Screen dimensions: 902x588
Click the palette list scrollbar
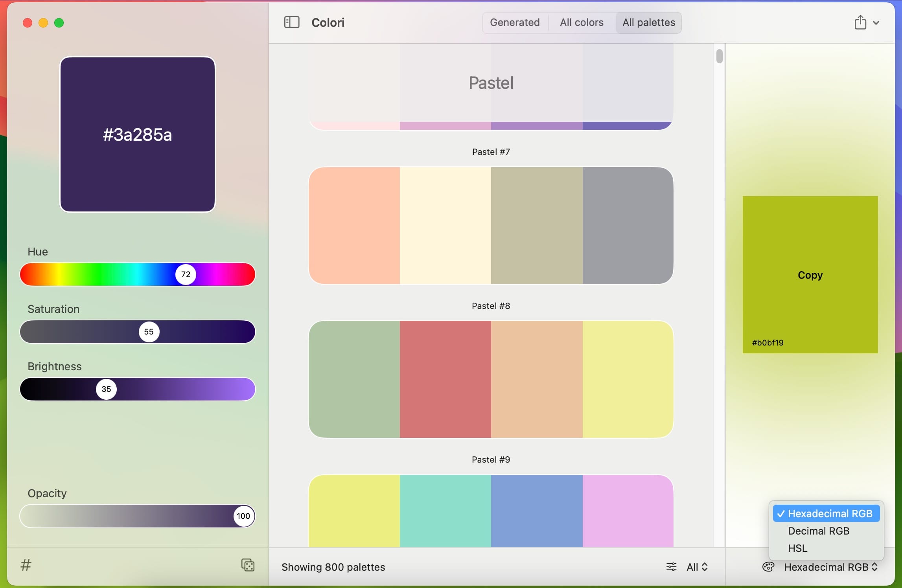[719, 56]
